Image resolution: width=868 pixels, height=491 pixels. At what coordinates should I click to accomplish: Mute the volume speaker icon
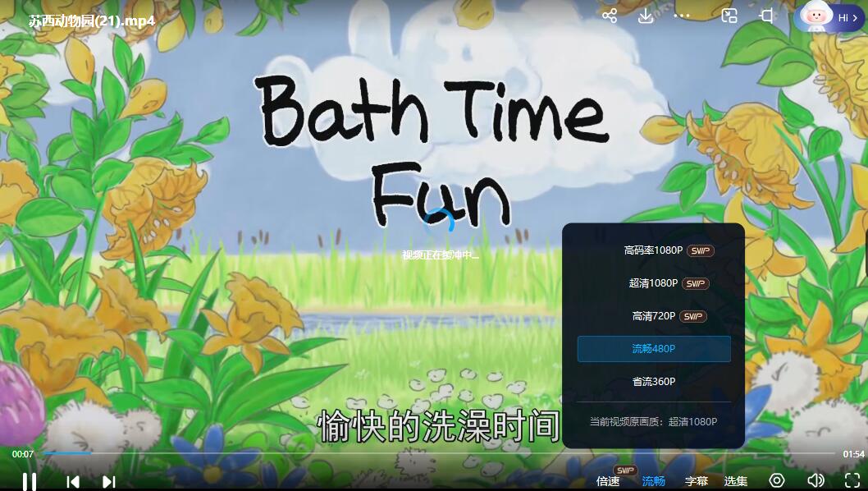(x=815, y=480)
